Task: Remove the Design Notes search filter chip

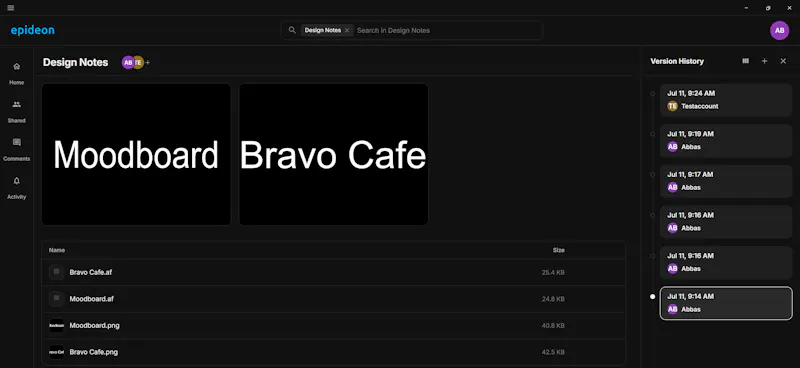Action: click(x=347, y=30)
